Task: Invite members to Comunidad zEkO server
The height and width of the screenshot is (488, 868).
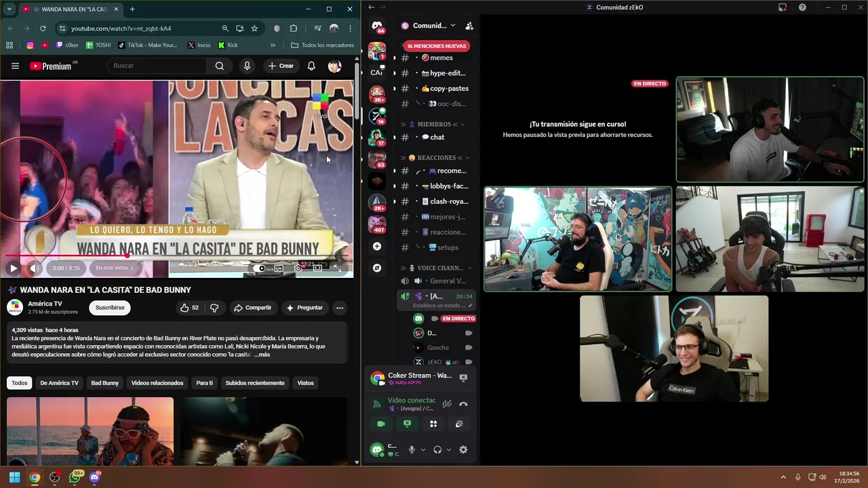Action: click(469, 26)
